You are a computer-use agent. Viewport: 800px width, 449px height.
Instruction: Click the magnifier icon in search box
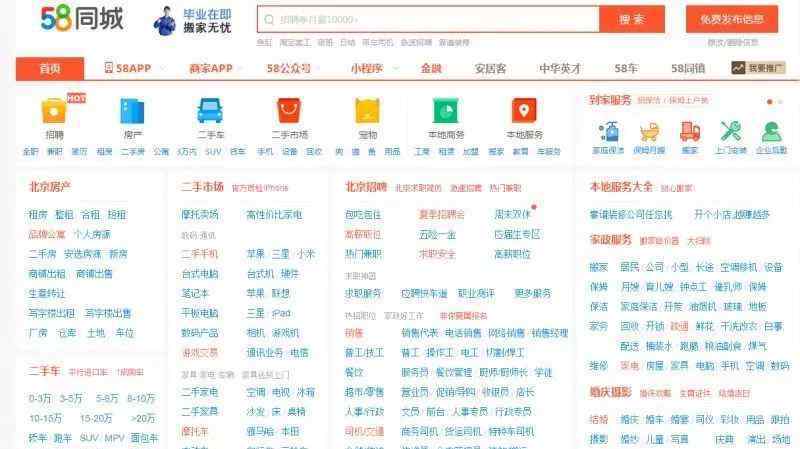pyautogui.click(x=269, y=20)
